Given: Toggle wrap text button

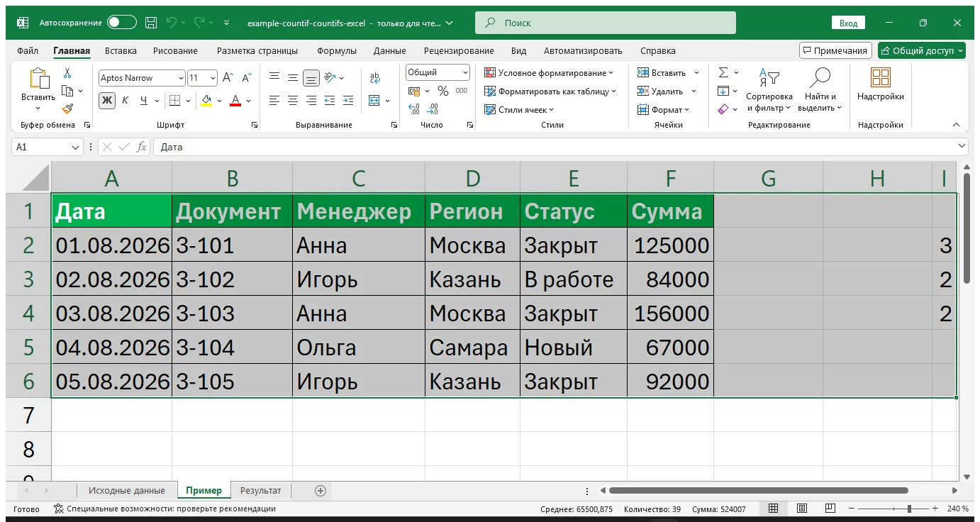Looking at the screenshot, I should click(375, 78).
